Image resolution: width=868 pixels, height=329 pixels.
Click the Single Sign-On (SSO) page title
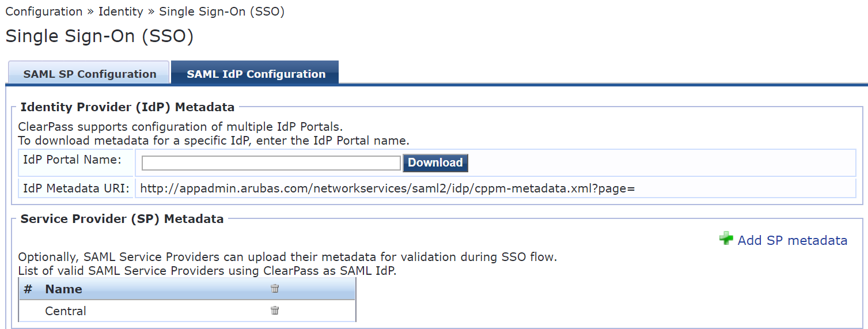(x=100, y=36)
